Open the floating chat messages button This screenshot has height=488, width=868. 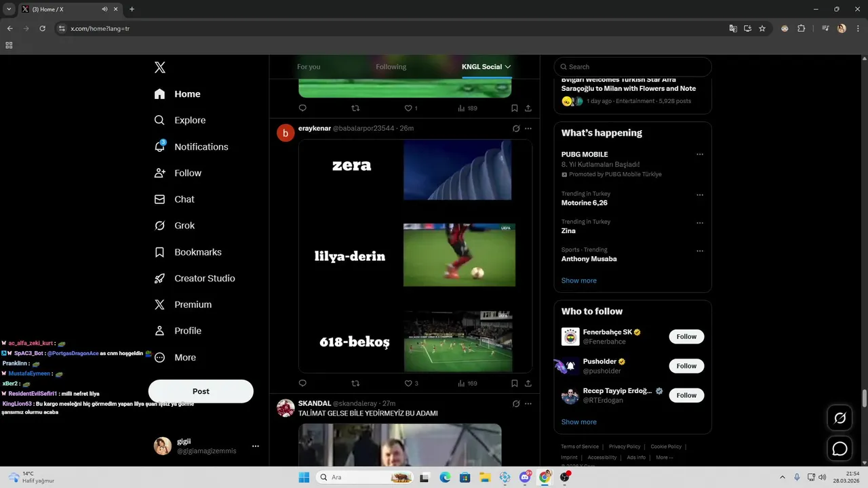coord(840,449)
